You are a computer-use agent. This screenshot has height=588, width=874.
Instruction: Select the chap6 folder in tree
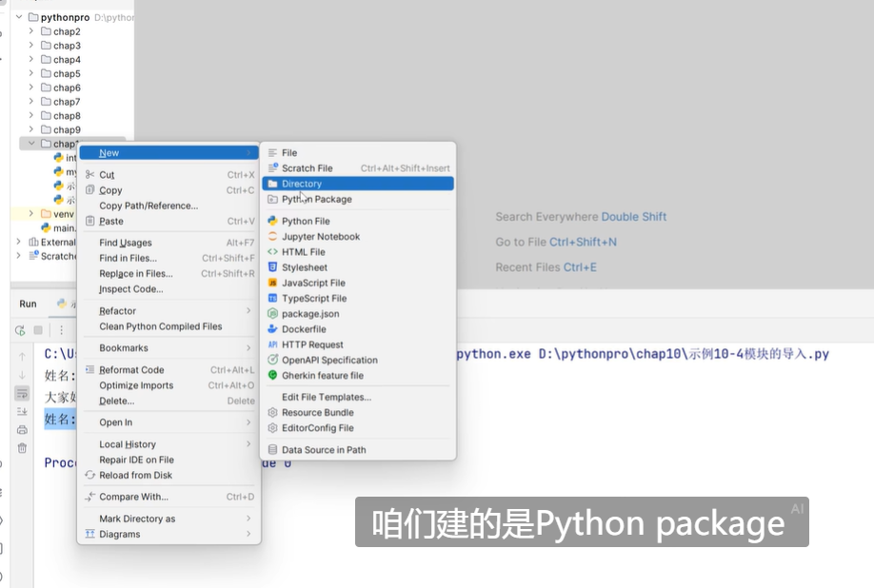point(67,88)
